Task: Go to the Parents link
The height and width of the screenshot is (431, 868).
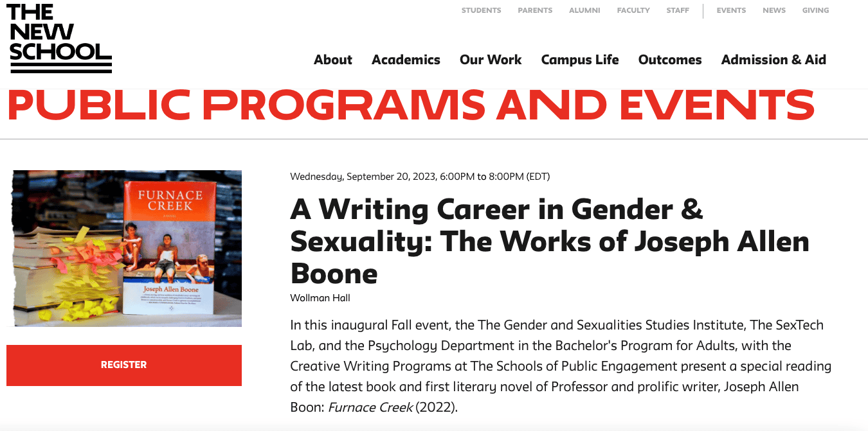Action: click(535, 10)
